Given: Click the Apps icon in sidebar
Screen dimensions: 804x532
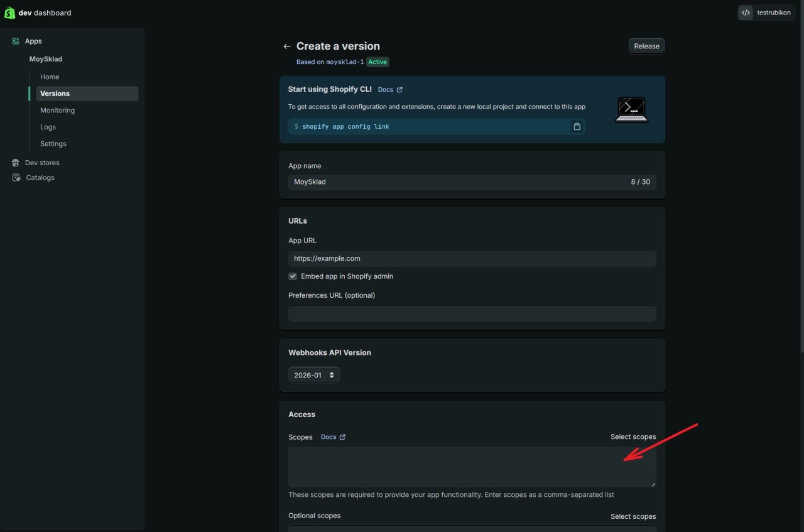Looking at the screenshot, I should (16, 41).
